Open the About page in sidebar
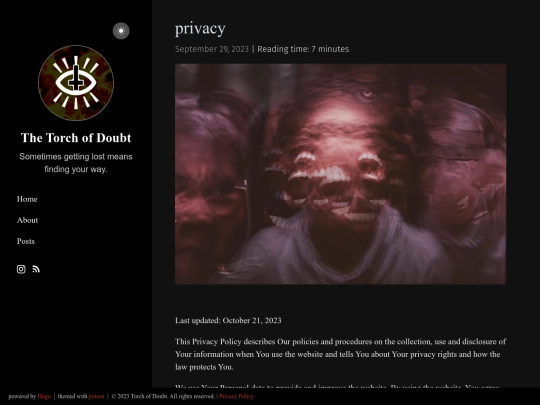 click(28, 220)
